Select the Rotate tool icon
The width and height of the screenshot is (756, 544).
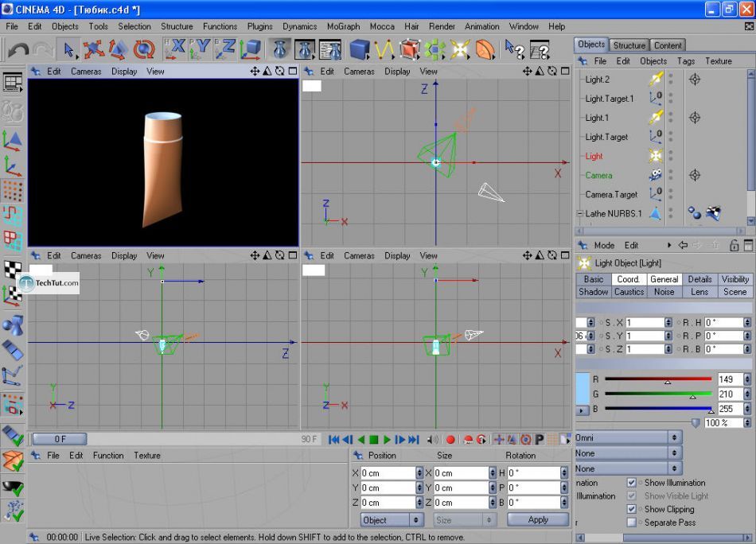144,49
